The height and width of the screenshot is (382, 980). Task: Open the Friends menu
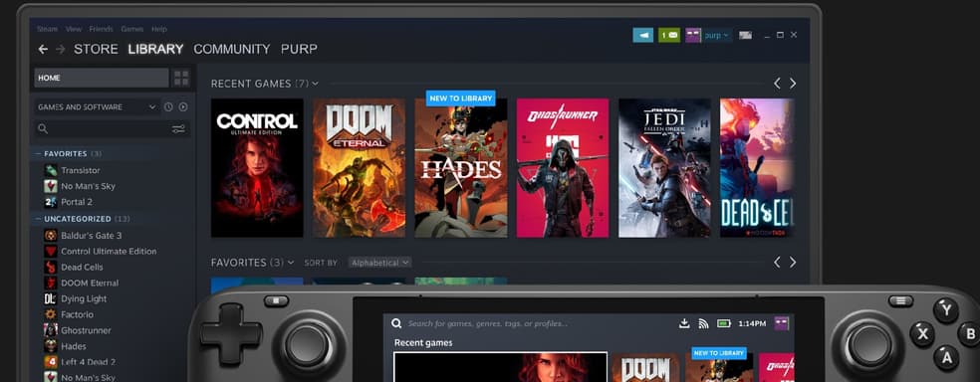point(101,29)
